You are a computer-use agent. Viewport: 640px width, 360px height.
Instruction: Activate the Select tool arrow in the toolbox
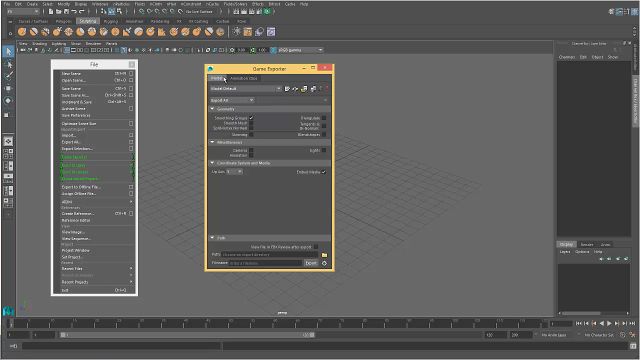8,51
